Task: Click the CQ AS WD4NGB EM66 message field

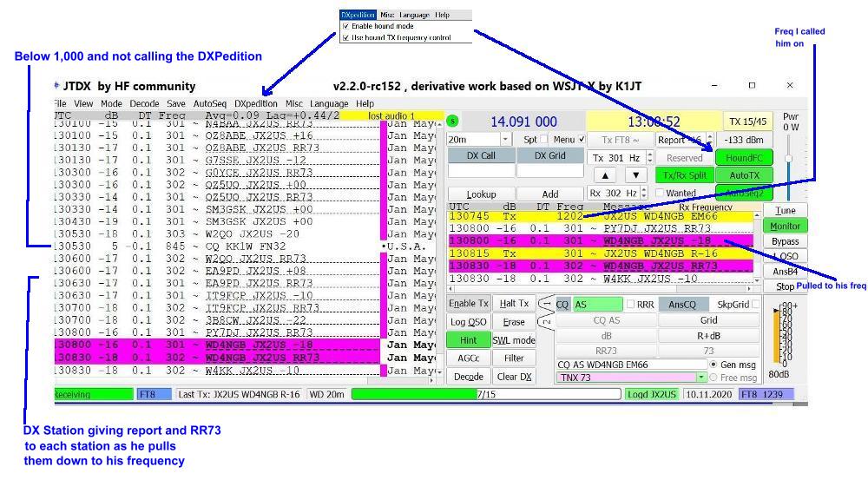Action: pyautogui.click(x=632, y=365)
